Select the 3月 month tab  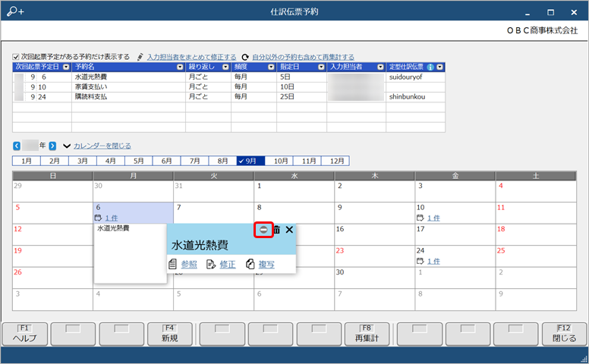click(83, 161)
